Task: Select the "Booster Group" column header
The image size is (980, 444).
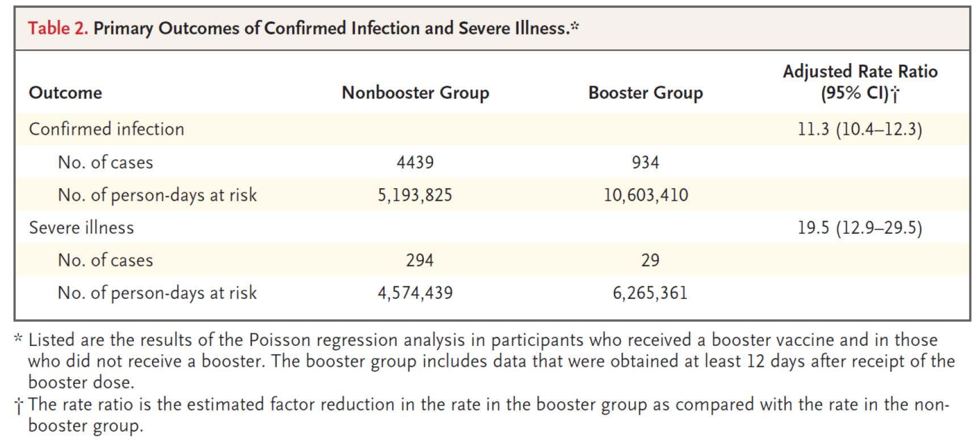Action: point(645,92)
